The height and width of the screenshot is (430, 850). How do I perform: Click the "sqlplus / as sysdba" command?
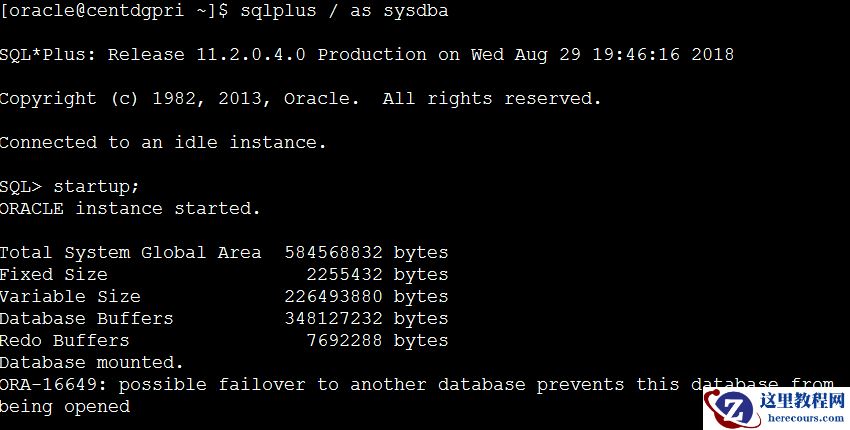(x=344, y=11)
